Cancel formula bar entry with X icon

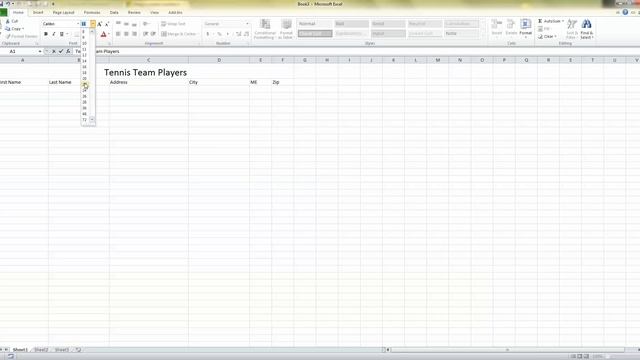click(x=53, y=51)
